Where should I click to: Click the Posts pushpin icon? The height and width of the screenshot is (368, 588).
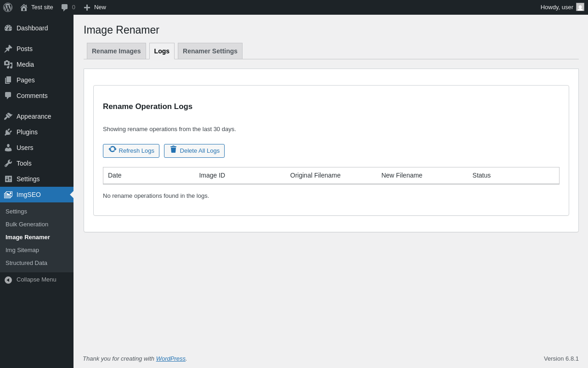click(x=8, y=49)
